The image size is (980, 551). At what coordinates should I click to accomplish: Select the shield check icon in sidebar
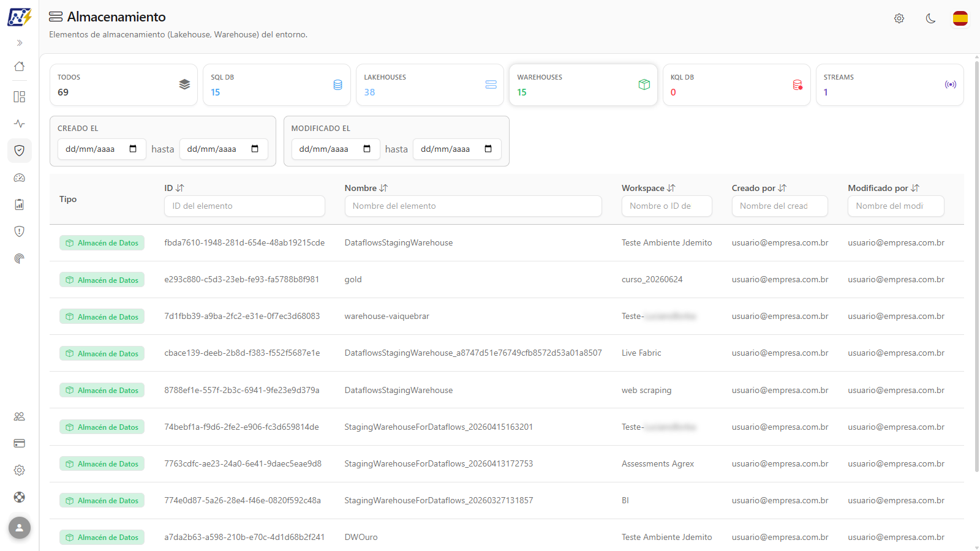20,151
